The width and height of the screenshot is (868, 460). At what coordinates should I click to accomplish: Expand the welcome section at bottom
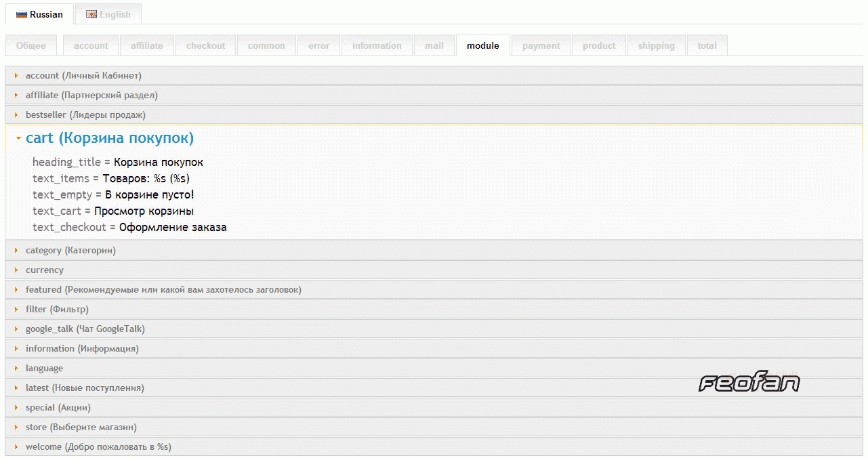98,446
